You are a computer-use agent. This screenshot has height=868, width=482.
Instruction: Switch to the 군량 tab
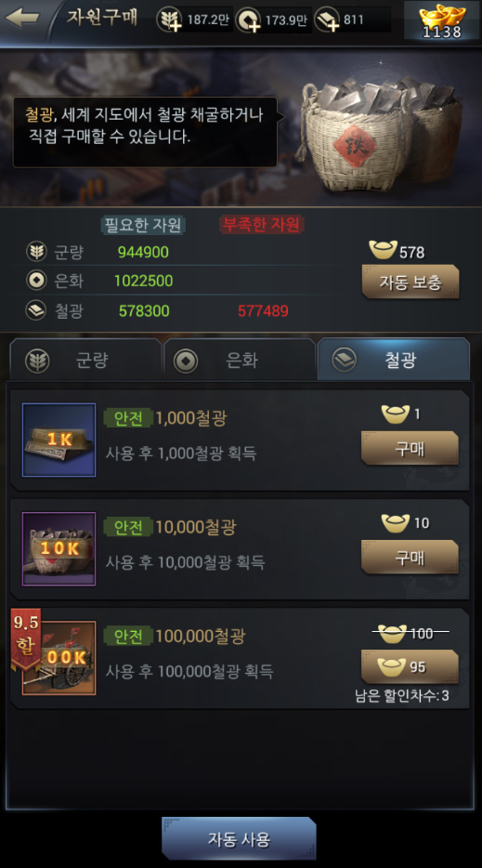tap(85, 360)
